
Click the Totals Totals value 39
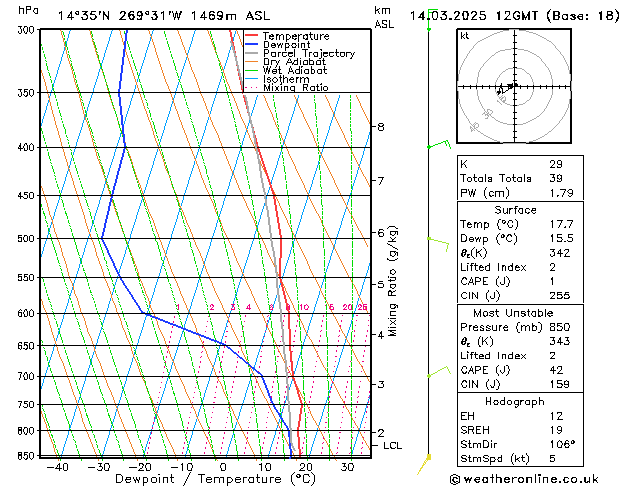(556, 178)
